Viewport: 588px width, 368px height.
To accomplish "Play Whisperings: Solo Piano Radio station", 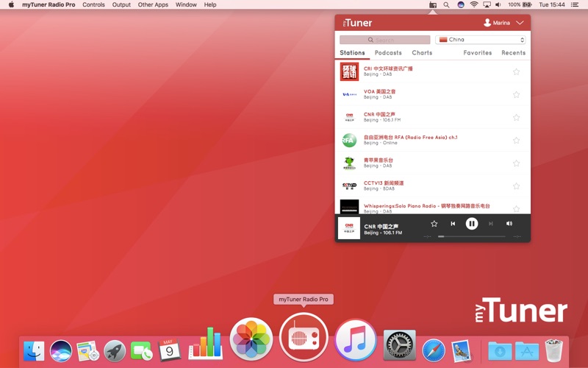I will coord(432,207).
